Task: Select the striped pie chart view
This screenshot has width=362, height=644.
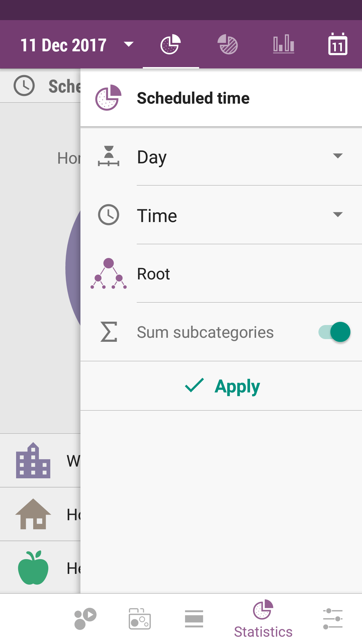Action: tap(228, 44)
